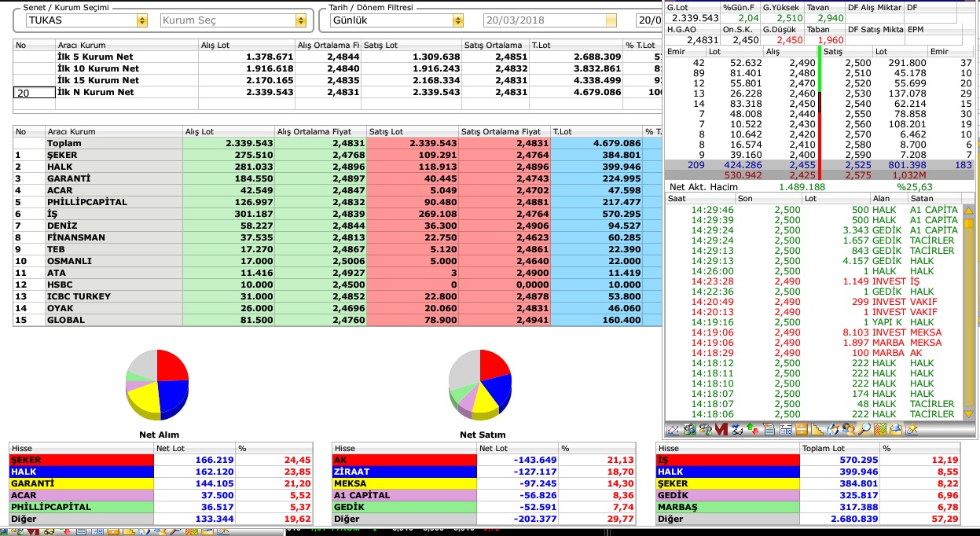Select PHİLLİPCAPİTAL row in broker table
This screenshot has width=980, height=536.
[x=338, y=202]
